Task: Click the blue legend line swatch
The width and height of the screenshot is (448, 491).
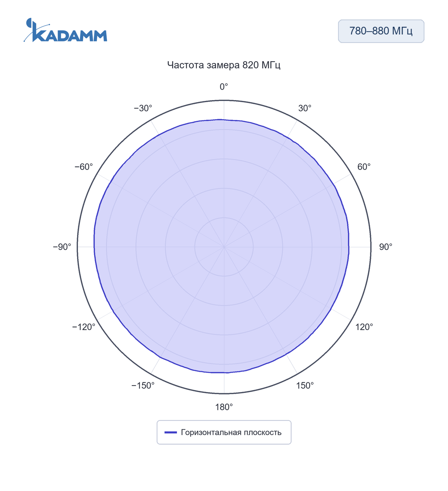Action: tap(171, 432)
